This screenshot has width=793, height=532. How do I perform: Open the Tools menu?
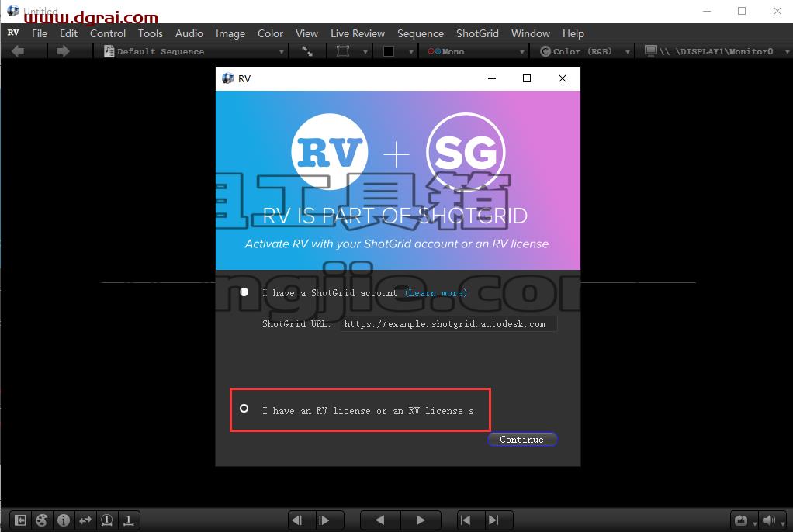(151, 33)
